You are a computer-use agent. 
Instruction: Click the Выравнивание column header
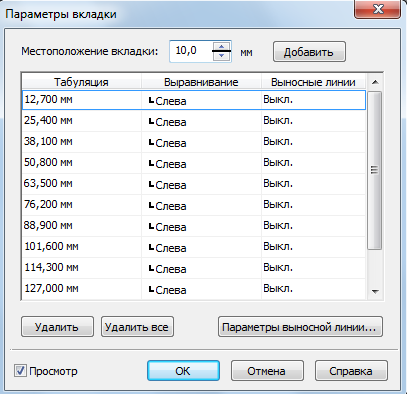tap(201, 82)
